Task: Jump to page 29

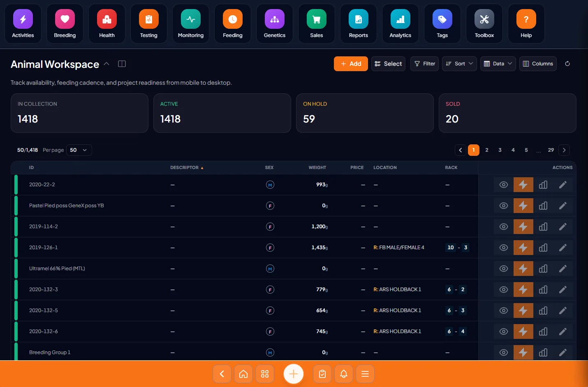Action: click(551, 150)
